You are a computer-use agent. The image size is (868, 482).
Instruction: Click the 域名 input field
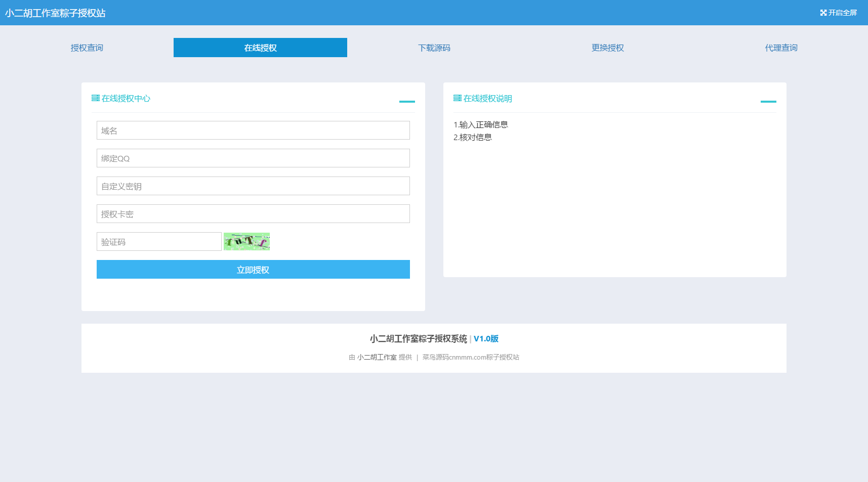point(253,130)
